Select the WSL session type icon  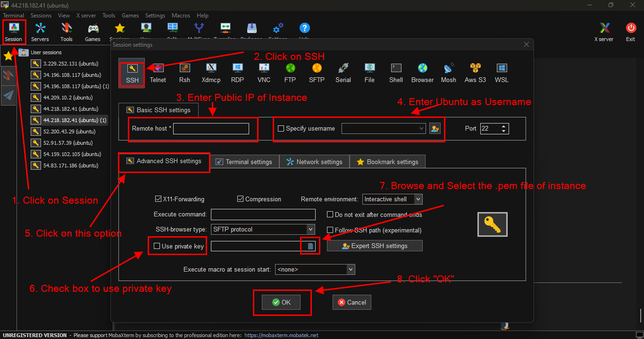coord(502,73)
